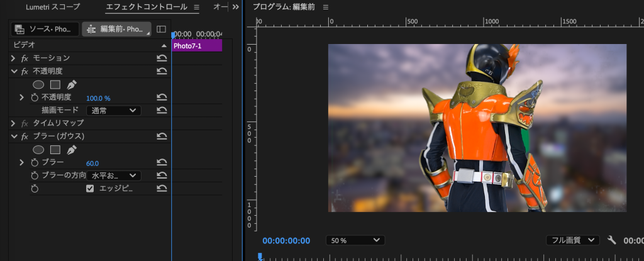Screen dimensions: 644x261
Task: Create 4-point polygon mask under 不透明度
Action: [x=55, y=84]
